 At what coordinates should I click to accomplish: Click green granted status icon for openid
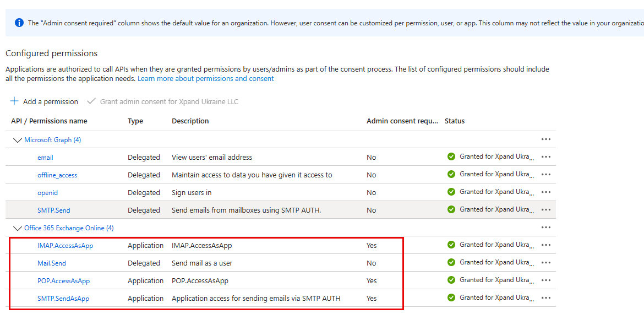[x=451, y=192]
